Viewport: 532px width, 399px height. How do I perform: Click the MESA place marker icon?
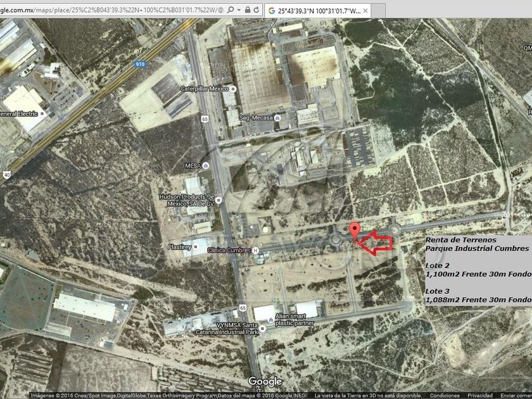[206, 165]
